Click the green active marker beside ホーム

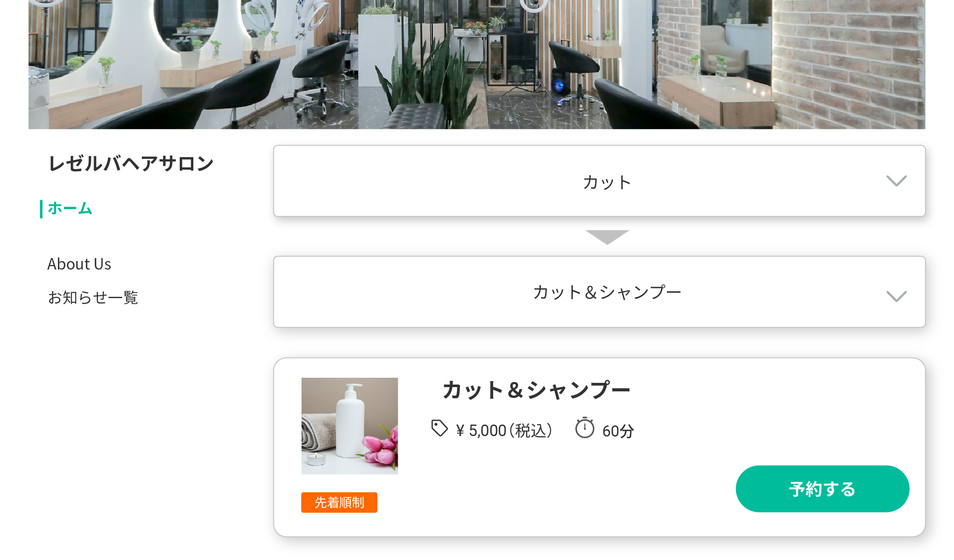point(41,209)
